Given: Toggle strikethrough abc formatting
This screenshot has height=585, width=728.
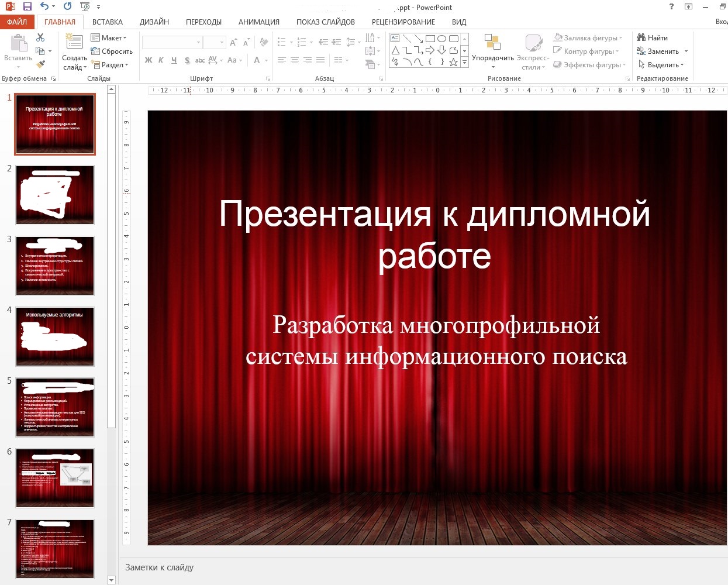Looking at the screenshot, I should pyautogui.click(x=200, y=60).
